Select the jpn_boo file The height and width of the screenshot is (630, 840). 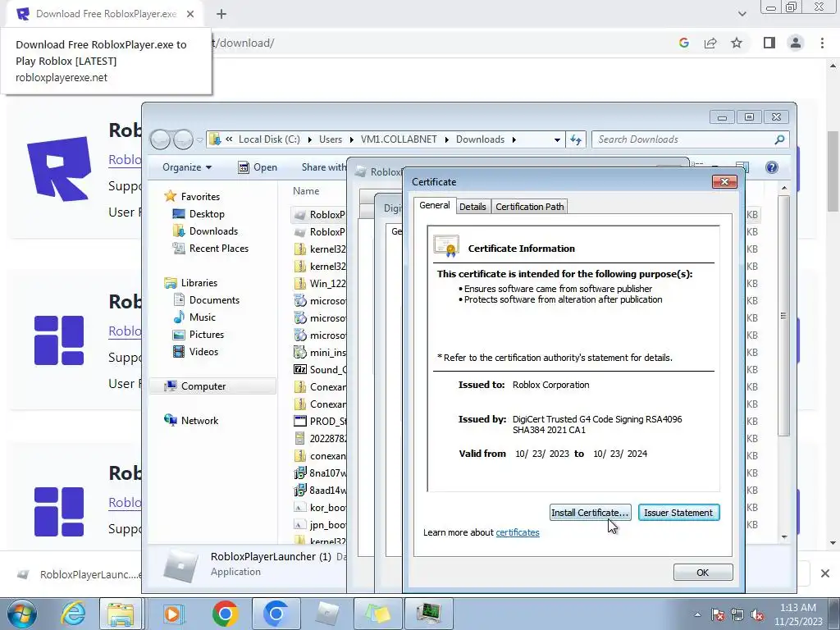click(320, 524)
